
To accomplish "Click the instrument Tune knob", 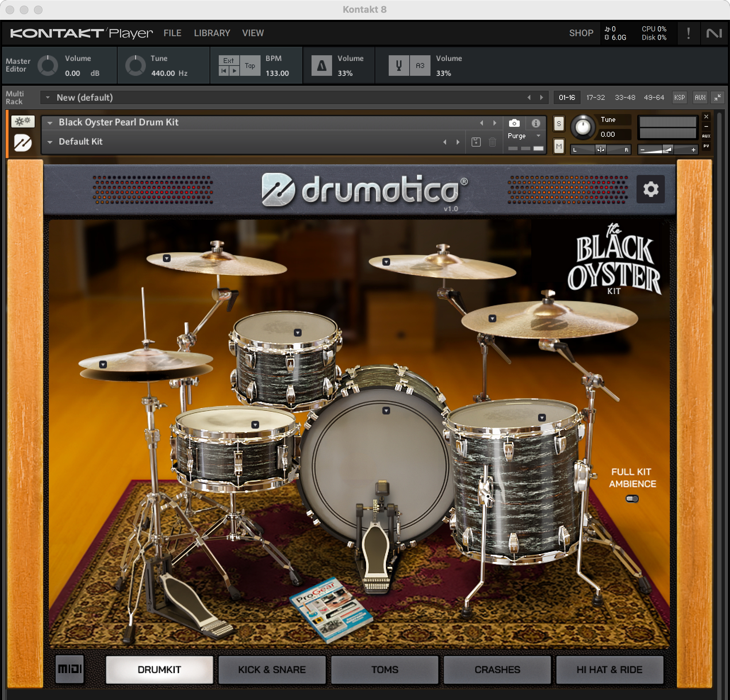I will click(583, 127).
